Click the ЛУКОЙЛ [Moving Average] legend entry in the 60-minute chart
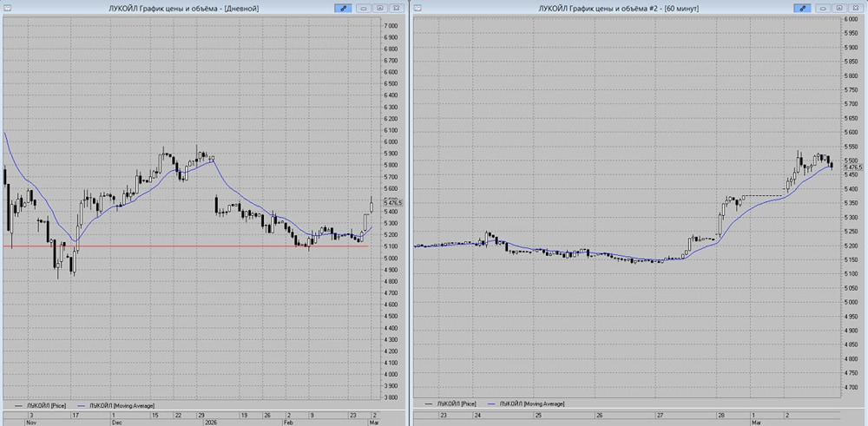The width and height of the screenshot is (868, 426). coord(525,403)
